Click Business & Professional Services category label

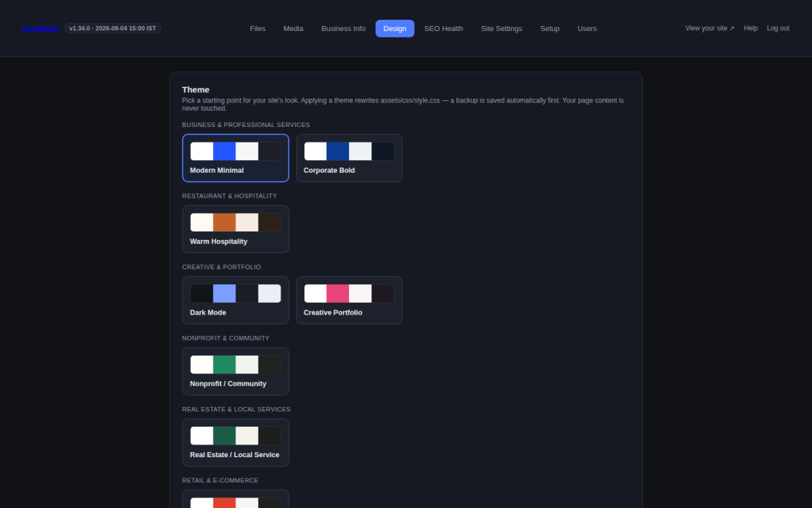(x=246, y=125)
